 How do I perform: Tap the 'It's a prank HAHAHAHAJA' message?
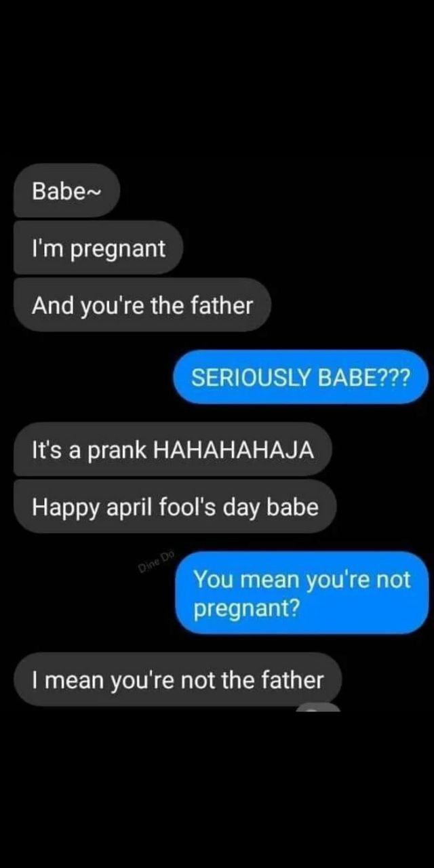click(172, 449)
